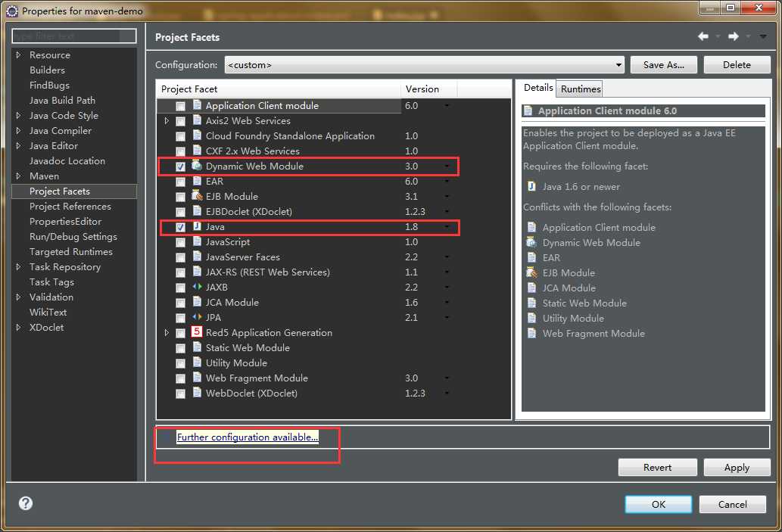Expand the Maven sidebar node
782x532 pixels.
tap(18, 176)
